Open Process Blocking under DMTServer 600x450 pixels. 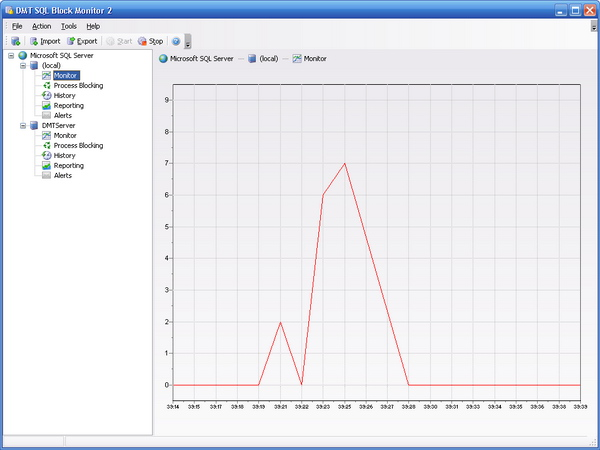78,145
